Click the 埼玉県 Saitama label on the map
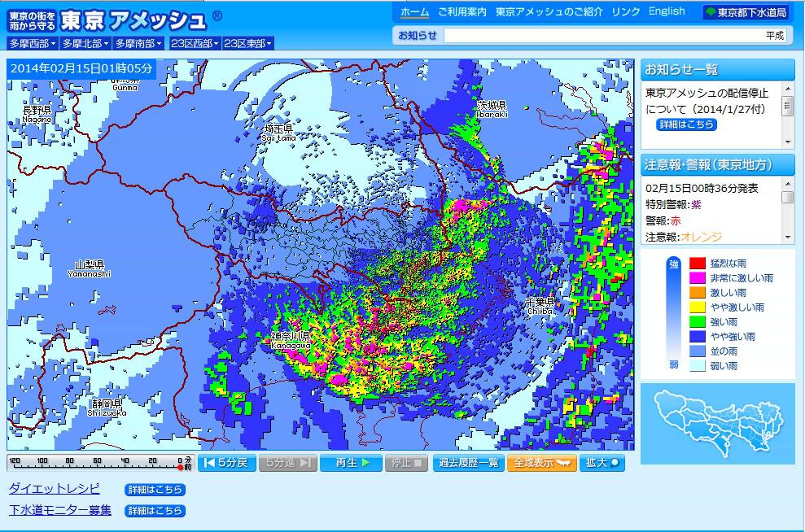805x532 pixels. click(278, 133)
